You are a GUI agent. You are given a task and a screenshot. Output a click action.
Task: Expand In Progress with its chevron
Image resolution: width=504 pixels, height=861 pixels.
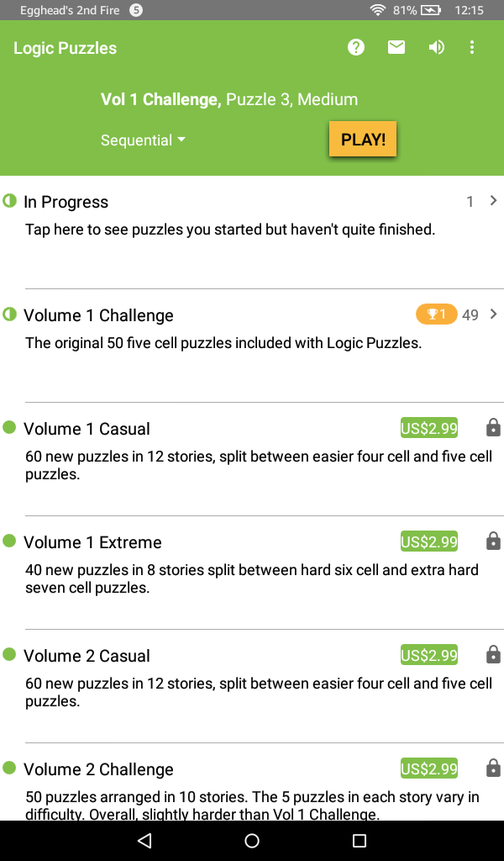tap(493, 201)
